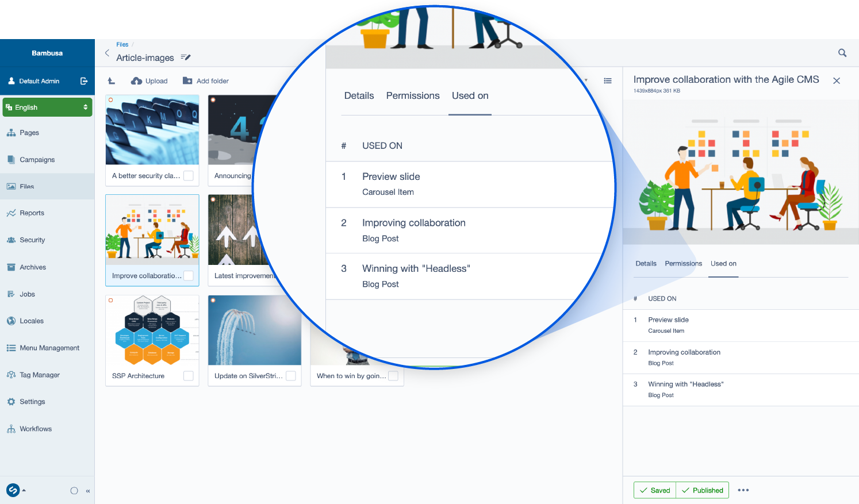Switch to list view icon
This screenshot has width=859, height=504.
(608, 81)
